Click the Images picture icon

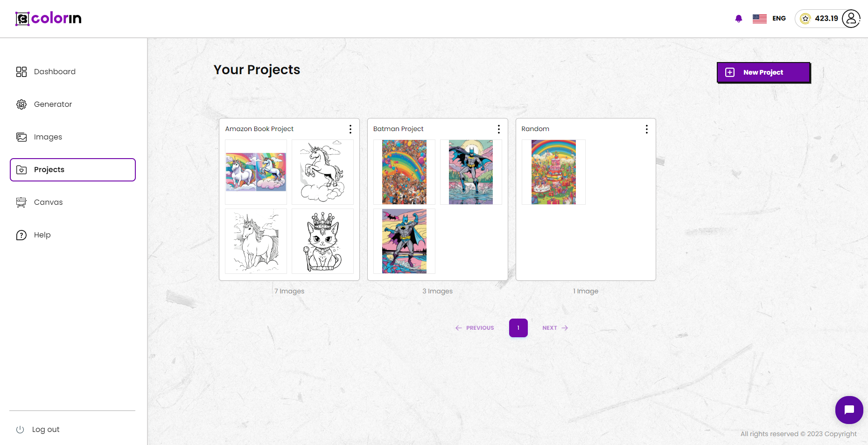click(21, 137)
